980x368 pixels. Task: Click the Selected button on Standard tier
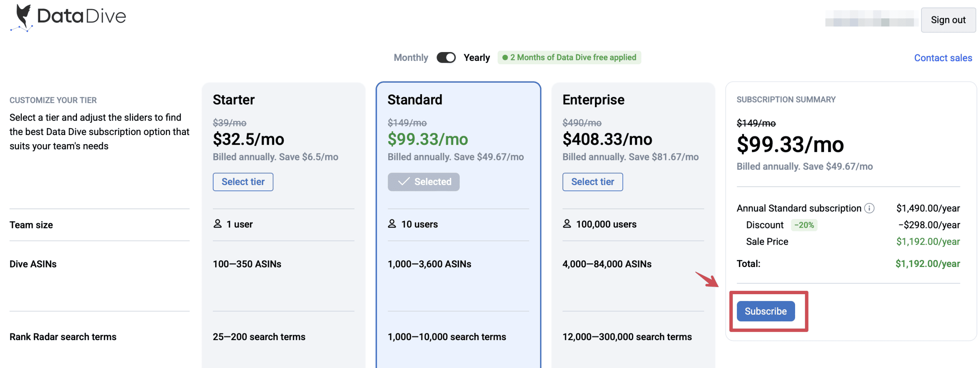click(423, 182)
